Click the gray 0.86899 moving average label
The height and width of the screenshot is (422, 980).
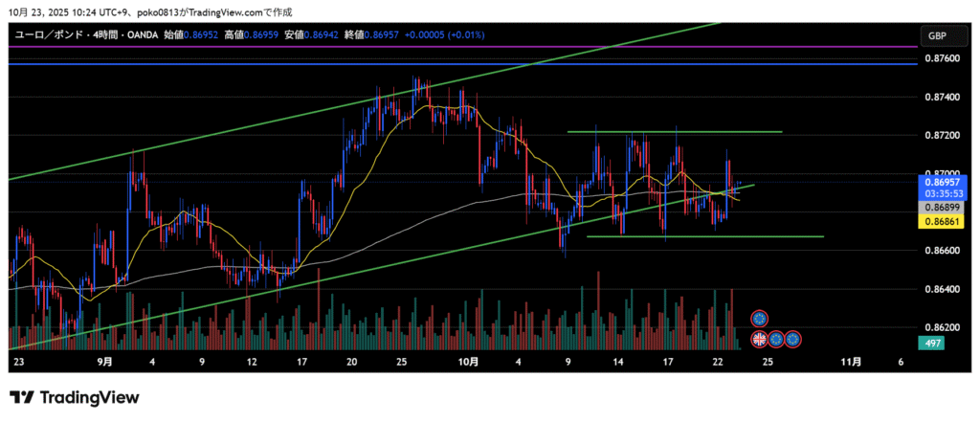(x=938, y=207)
